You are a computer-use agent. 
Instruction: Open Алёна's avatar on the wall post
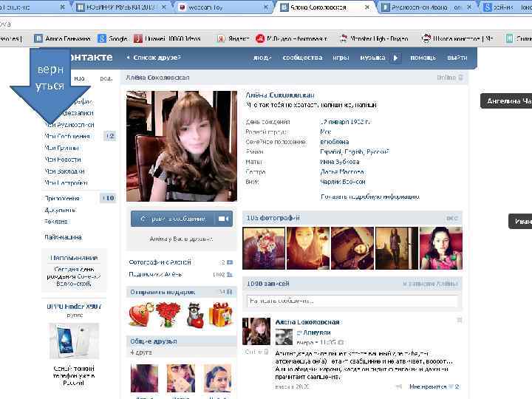(x=256, y=332)
